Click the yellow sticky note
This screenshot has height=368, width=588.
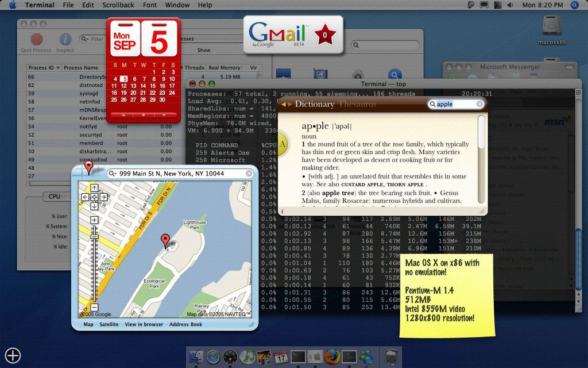[x=447, y=295]
